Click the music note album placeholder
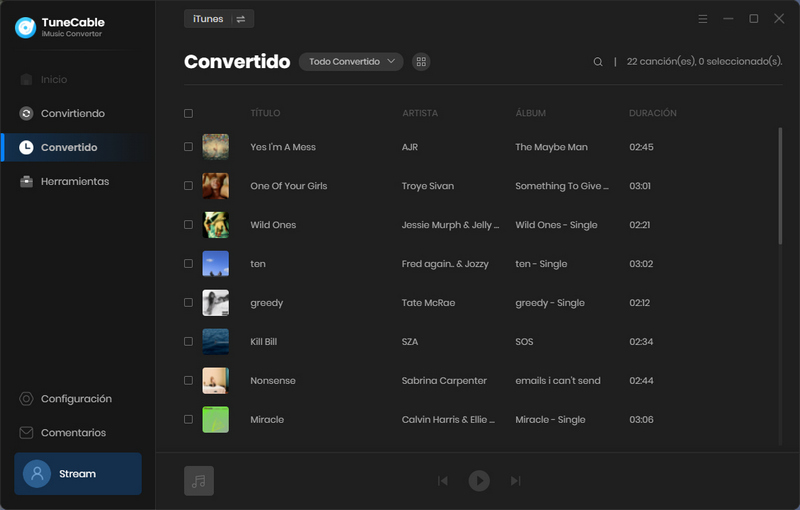 [x=199, y=481]
